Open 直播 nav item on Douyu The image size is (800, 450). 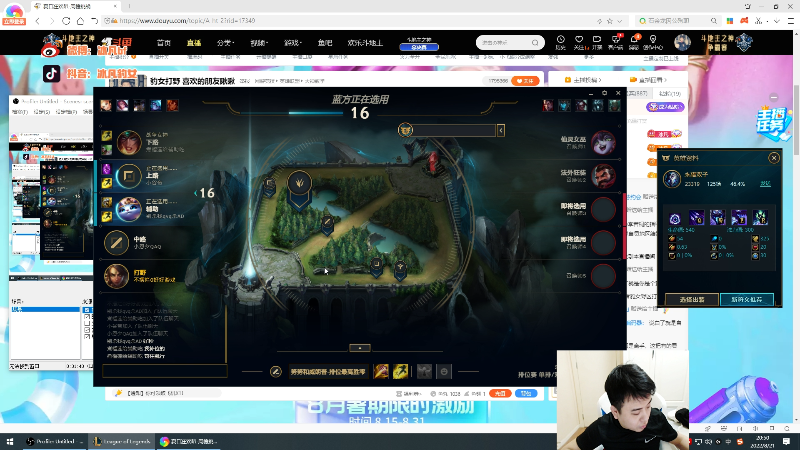coord(194,43)
